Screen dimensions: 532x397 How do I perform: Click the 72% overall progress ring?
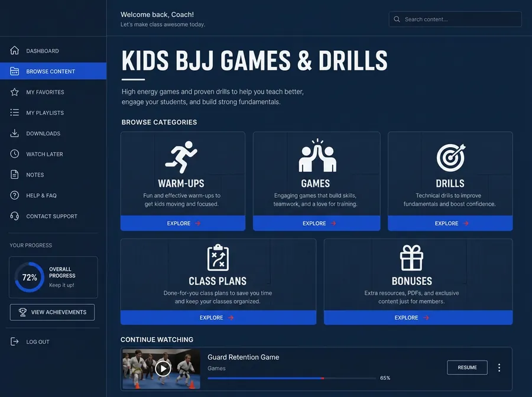[30, 277]
